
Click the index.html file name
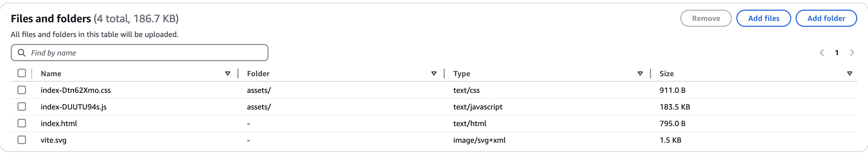[x=59, y=123]
